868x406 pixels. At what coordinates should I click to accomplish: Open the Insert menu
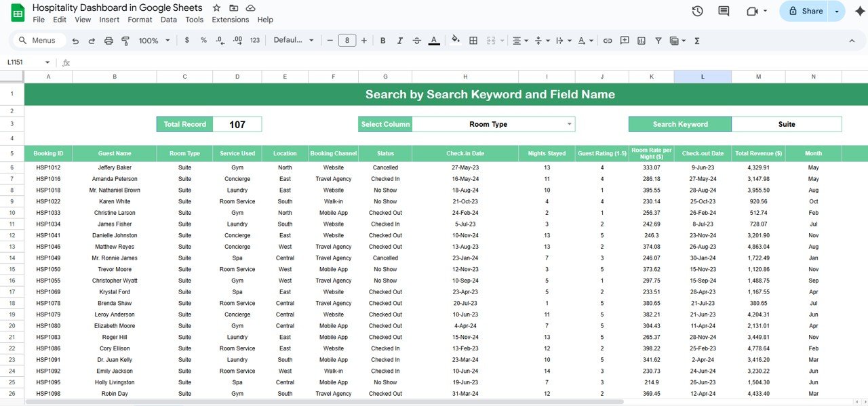(x=109, y=20)
